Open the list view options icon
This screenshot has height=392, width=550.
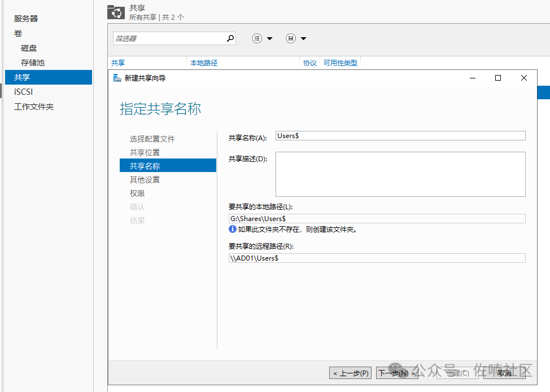click(x=257, y=38)
